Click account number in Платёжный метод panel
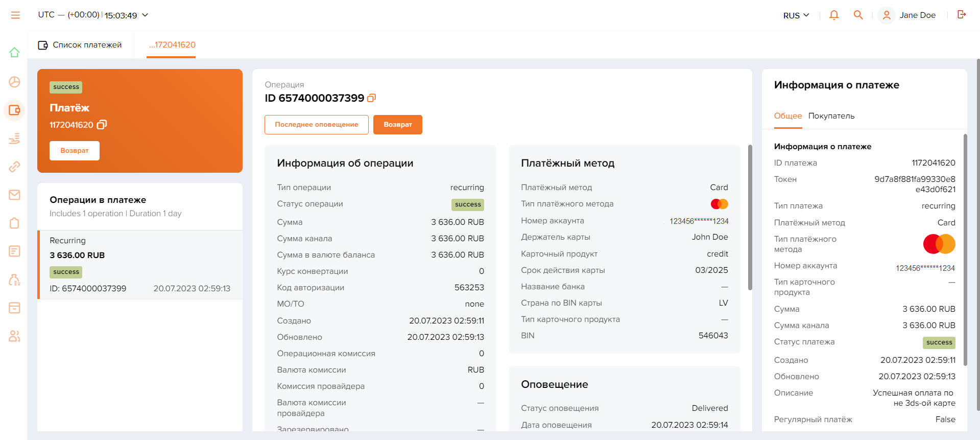Screen dimensions: 980x440 tap(699, 221)
